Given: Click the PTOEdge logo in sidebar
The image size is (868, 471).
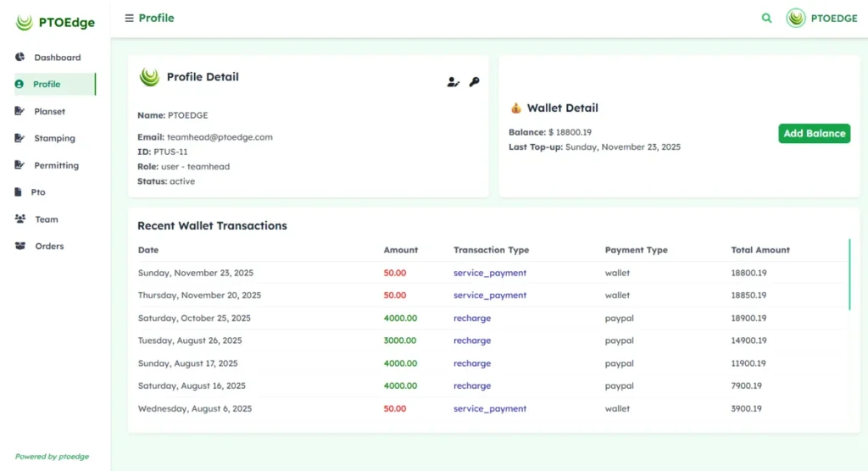Looking at the screenshot, I should tap(55, 22).
